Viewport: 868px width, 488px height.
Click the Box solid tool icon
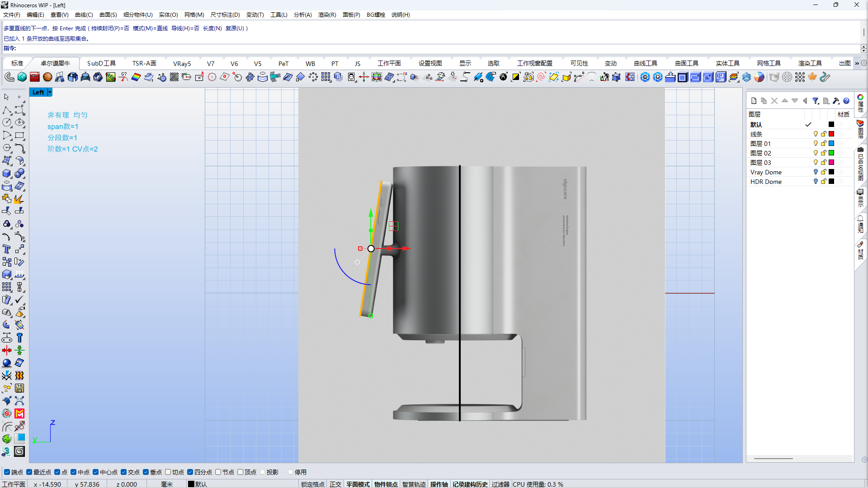click(x=7, y=174)
